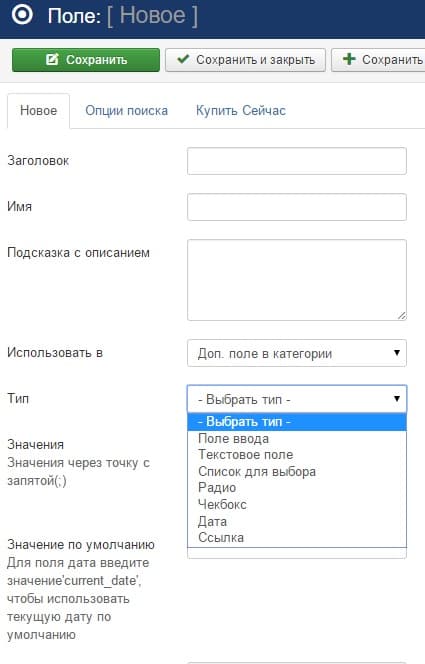Switch to the Опции поиска tab
Viewport: 425px width, 664px height.
point(127,111)
